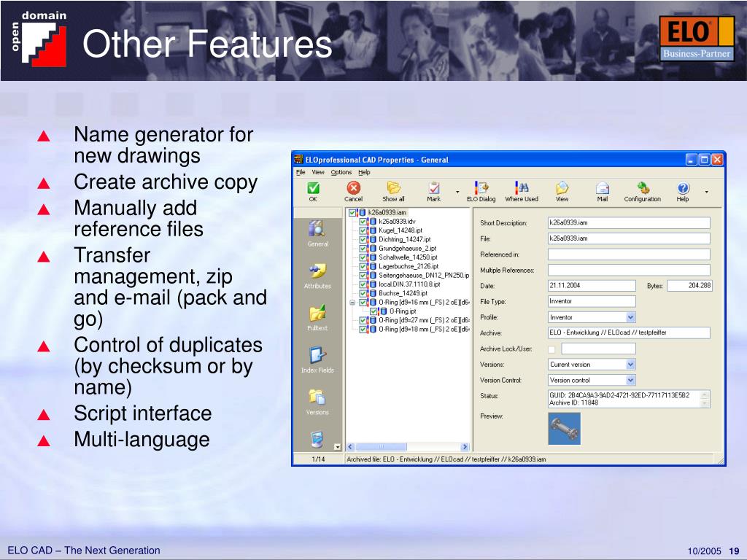This screenshot has width=747, height=560.
Task: Click the tree scrollbar left arrow
Action: tap(351, 447)
